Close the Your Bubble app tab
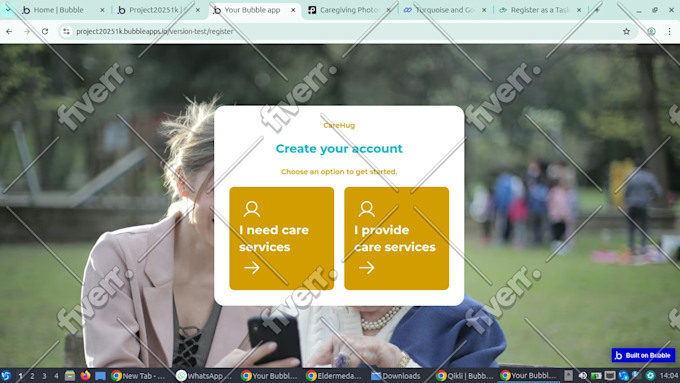This screenshot has height=383, width=680. click(x=293, y=10)
